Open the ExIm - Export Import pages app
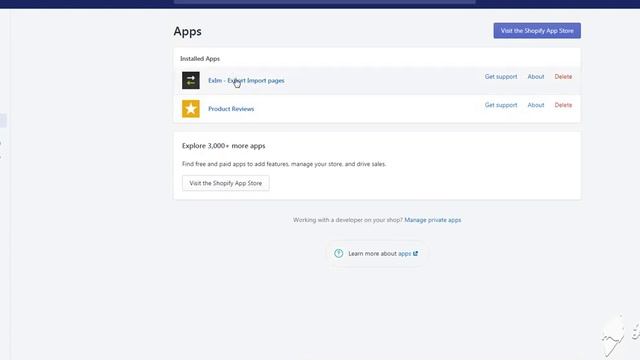Viewport: 640px width, 360px height. pyautogui.click(x=246, y=80)
